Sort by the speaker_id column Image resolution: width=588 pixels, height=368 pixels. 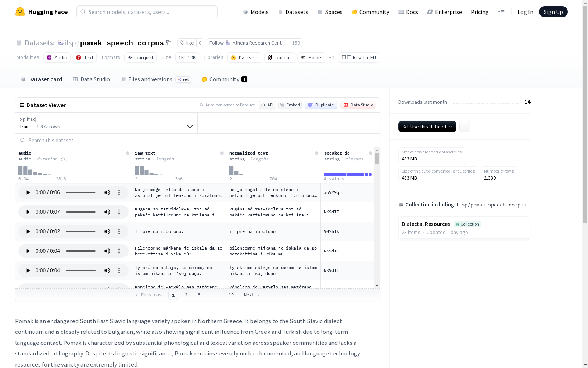(370, 153)
